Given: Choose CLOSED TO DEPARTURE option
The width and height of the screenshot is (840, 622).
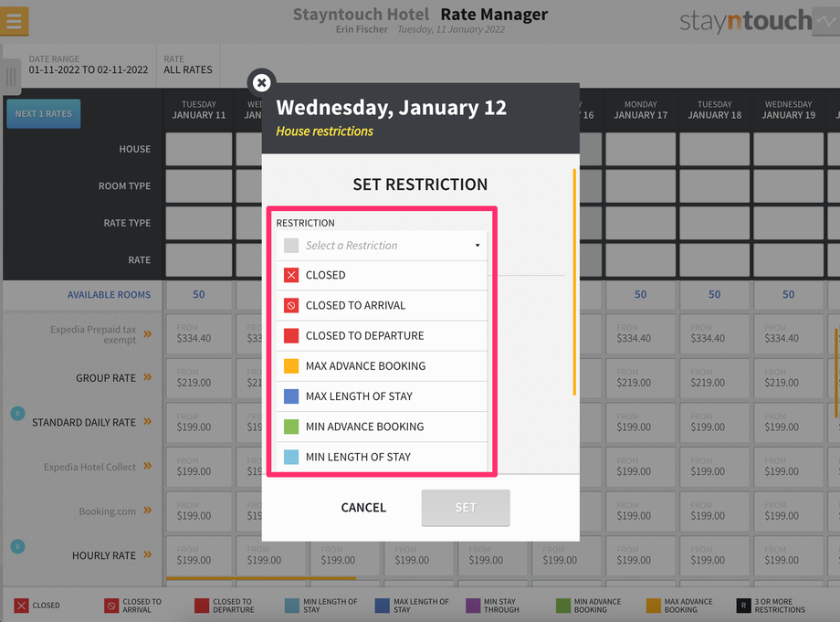Looking at the screenshot, I should (x=382, y=336).
